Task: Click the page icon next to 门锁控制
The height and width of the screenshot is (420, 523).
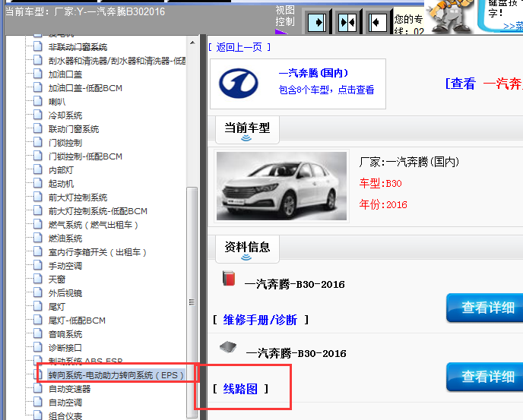Action: [x=38, y=142]
